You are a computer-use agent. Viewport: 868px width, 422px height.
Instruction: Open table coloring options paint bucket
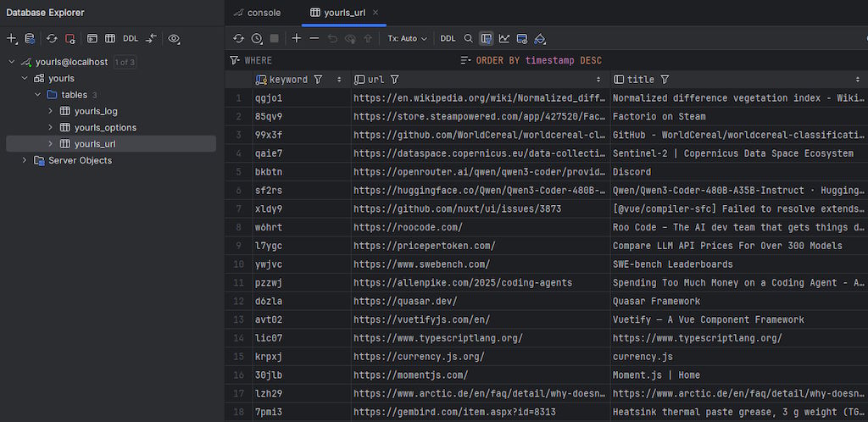(x=540, y=39)
